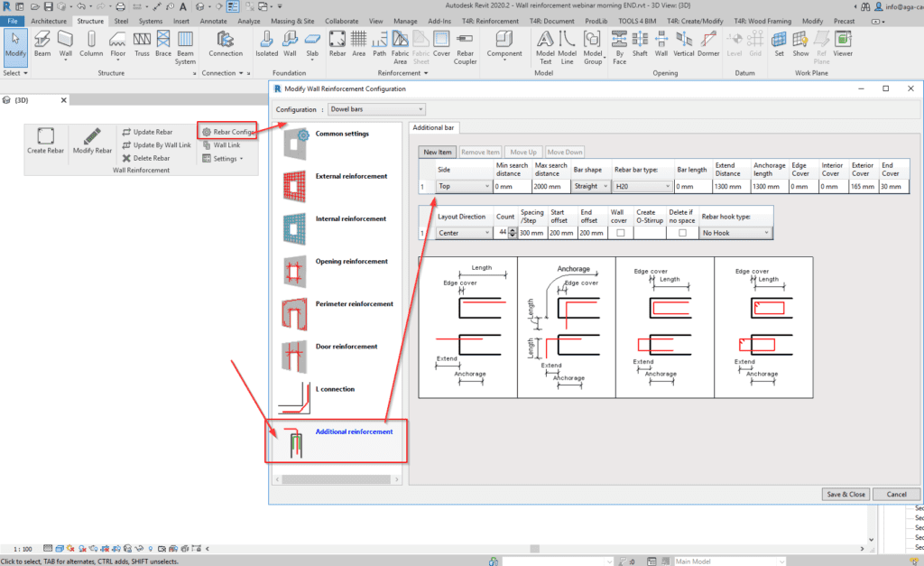
Task: Click the Spacing/Step field 300 mm
Action: (532, 233)
